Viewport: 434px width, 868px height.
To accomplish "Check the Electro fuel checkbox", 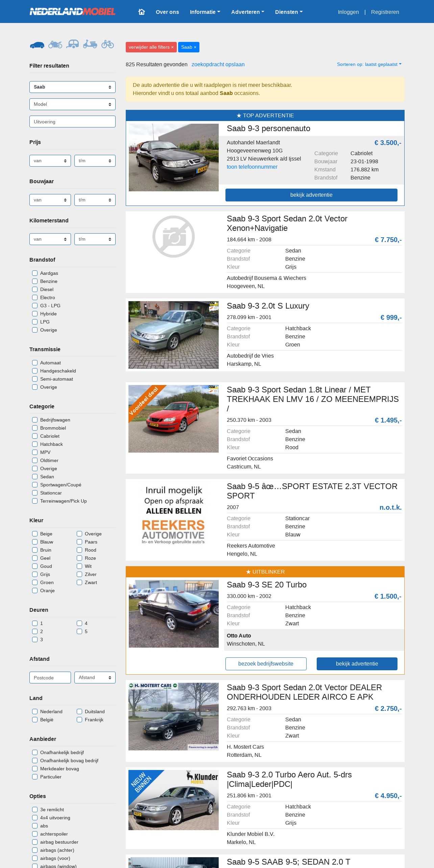I will (35, 297).
